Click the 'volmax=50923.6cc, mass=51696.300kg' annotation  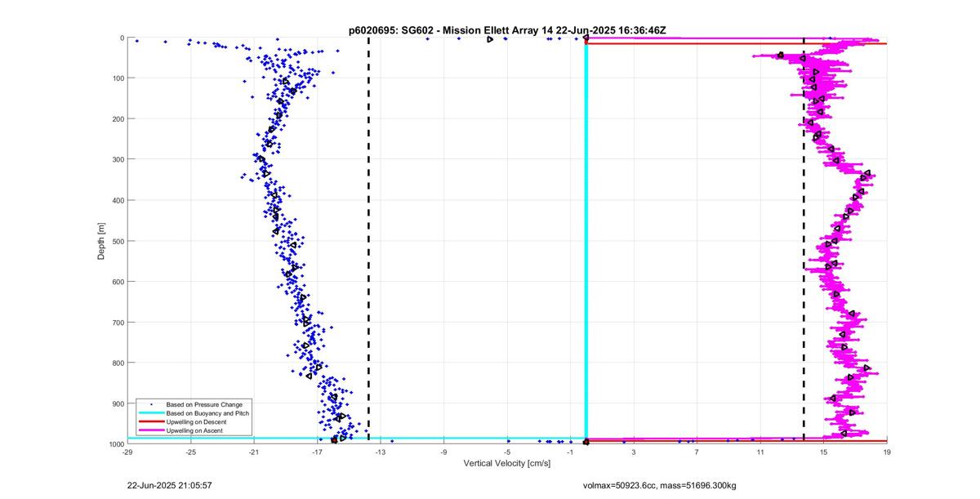tap(659, 485)
